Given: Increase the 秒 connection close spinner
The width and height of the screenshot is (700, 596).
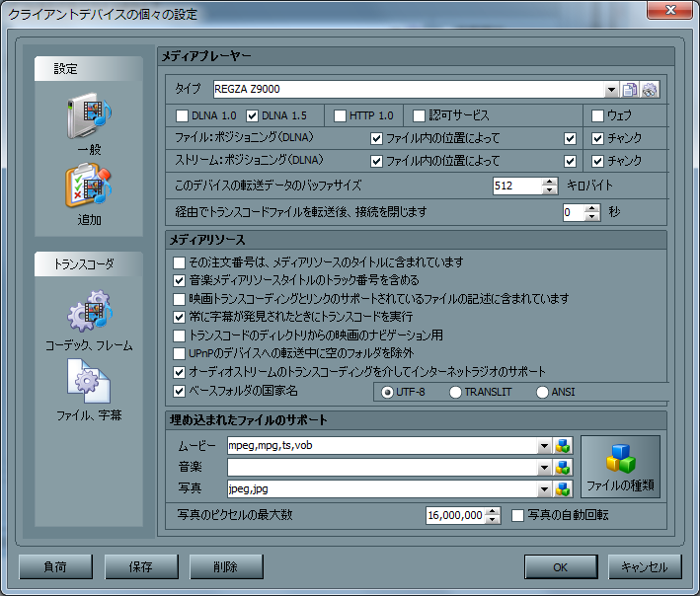Looking at the screenshot, I should pos(592,208).
